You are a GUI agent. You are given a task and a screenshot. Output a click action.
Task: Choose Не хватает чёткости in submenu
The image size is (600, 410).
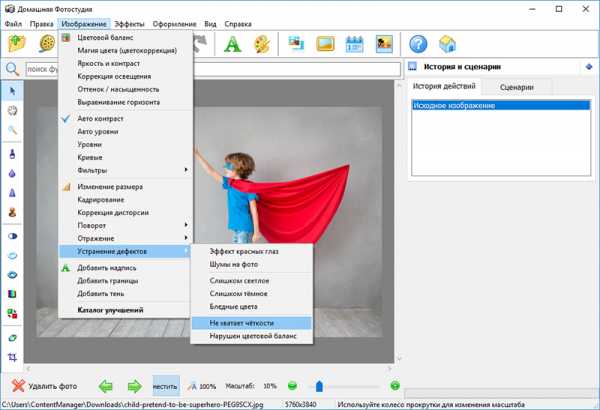point(251,323)
